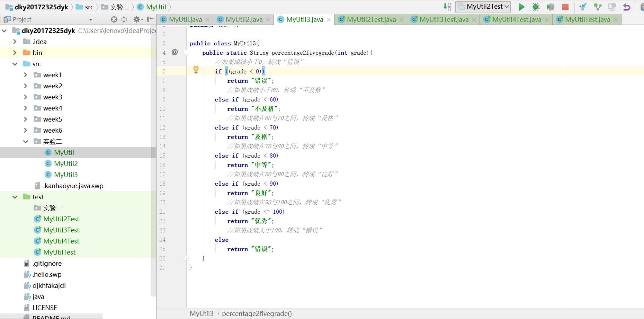Hide the Project tool window
Image resolution: width=644 pixels, height=319 pixels.
pos(150,19)
